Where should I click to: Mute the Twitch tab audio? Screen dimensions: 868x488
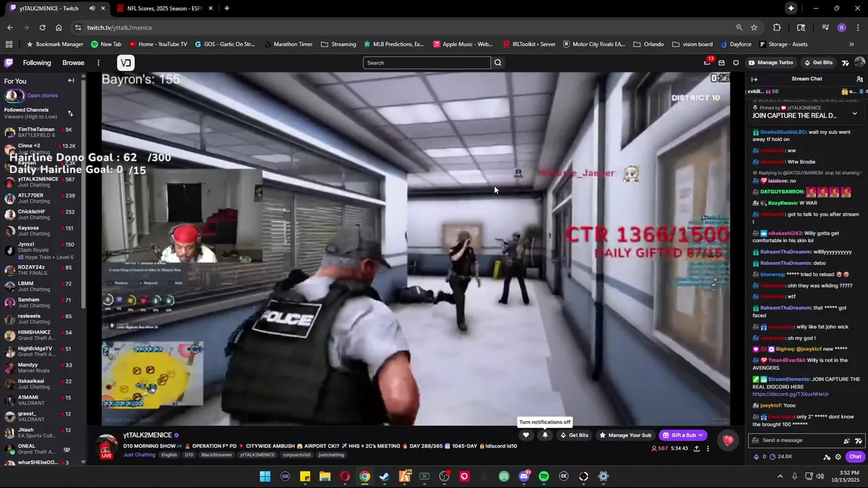pos(92,8)
